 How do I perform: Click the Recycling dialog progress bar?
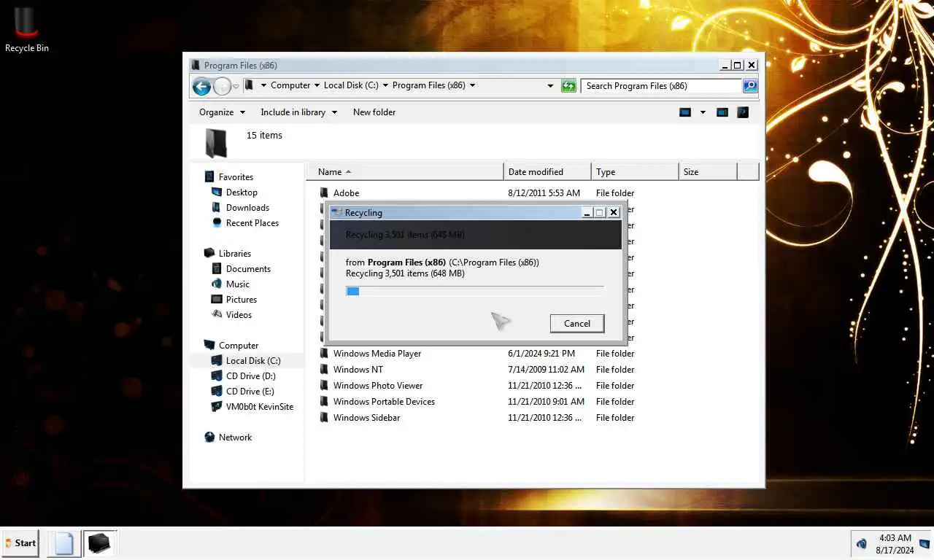(475, 291)
